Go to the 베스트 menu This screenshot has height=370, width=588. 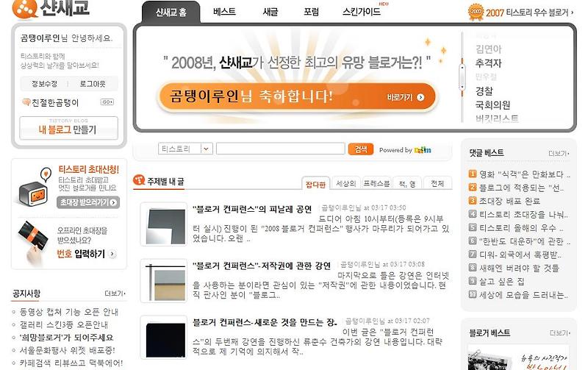(224, 12)
